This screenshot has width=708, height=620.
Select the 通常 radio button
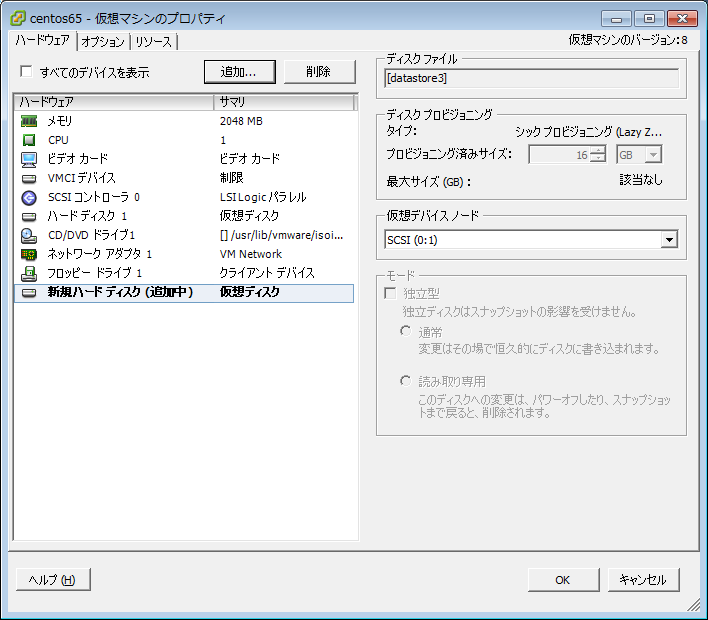405,331
